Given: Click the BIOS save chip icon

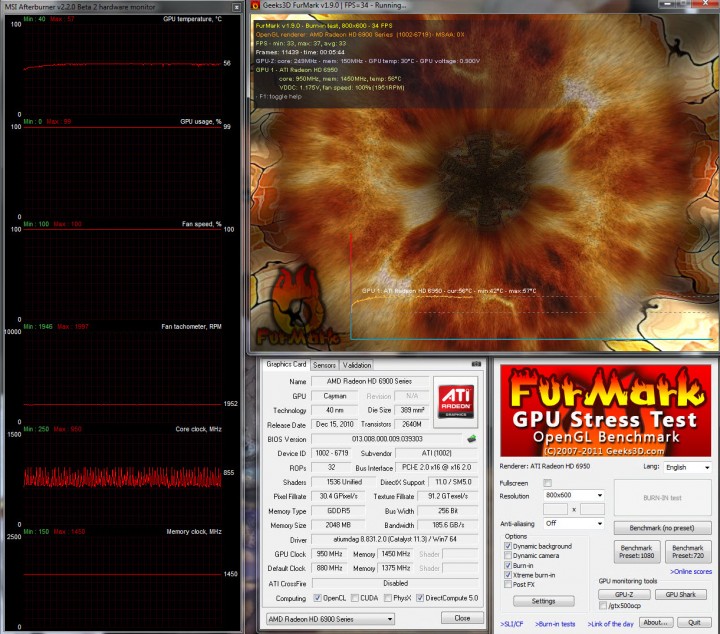Looking at the screenshot, I should (472, 439).
